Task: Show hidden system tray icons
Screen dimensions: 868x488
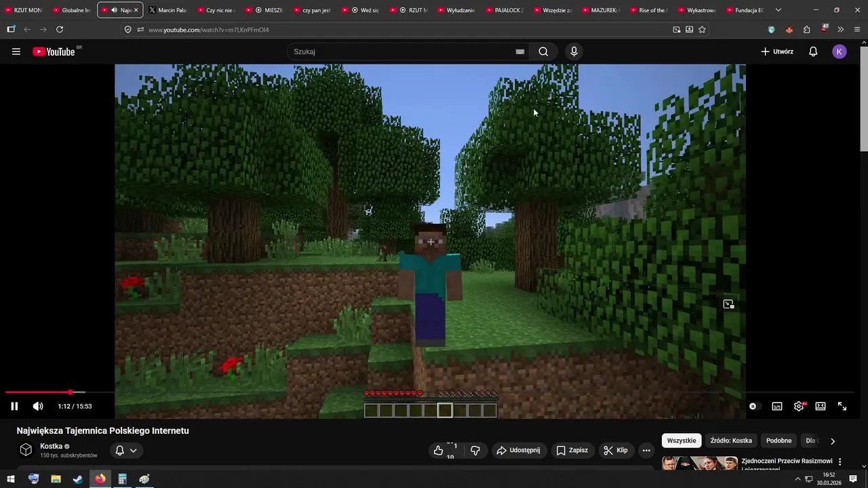Action: pyautogui.click(x=798, y=479)
